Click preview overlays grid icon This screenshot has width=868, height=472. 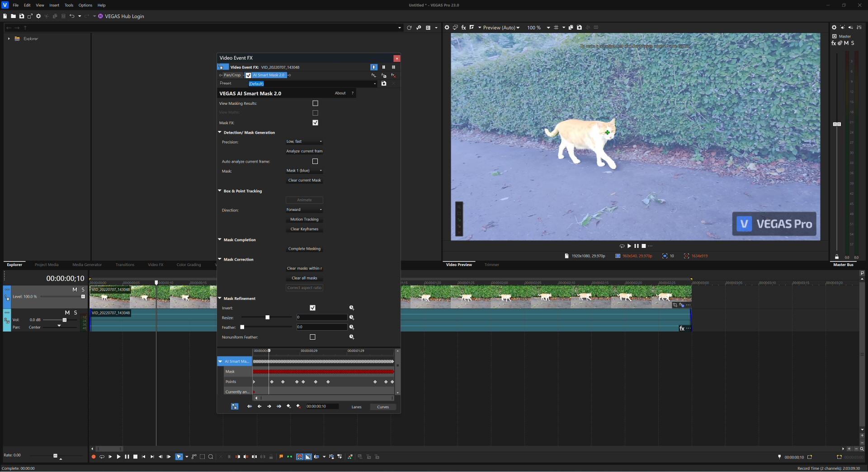tap(556, 28)
